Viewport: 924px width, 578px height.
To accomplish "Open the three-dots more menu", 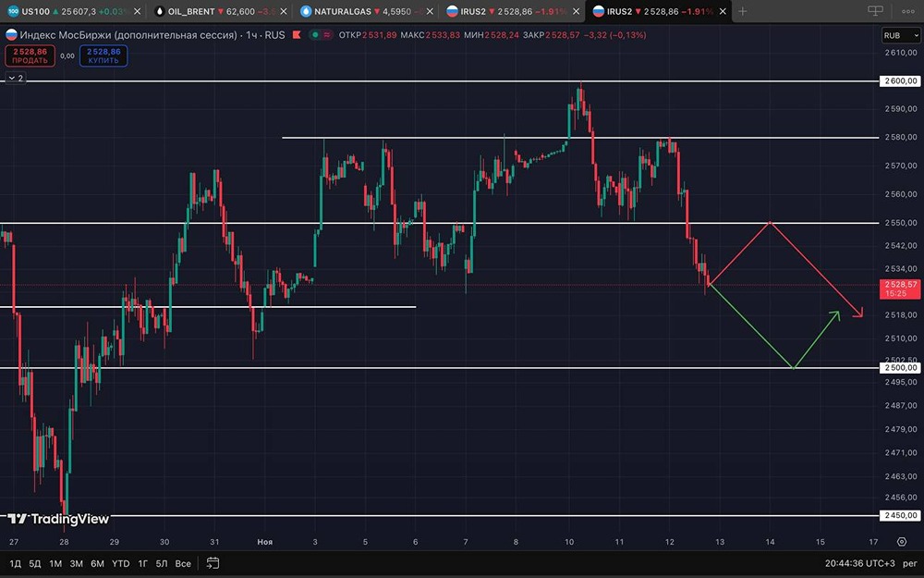I will click(908, 11).
